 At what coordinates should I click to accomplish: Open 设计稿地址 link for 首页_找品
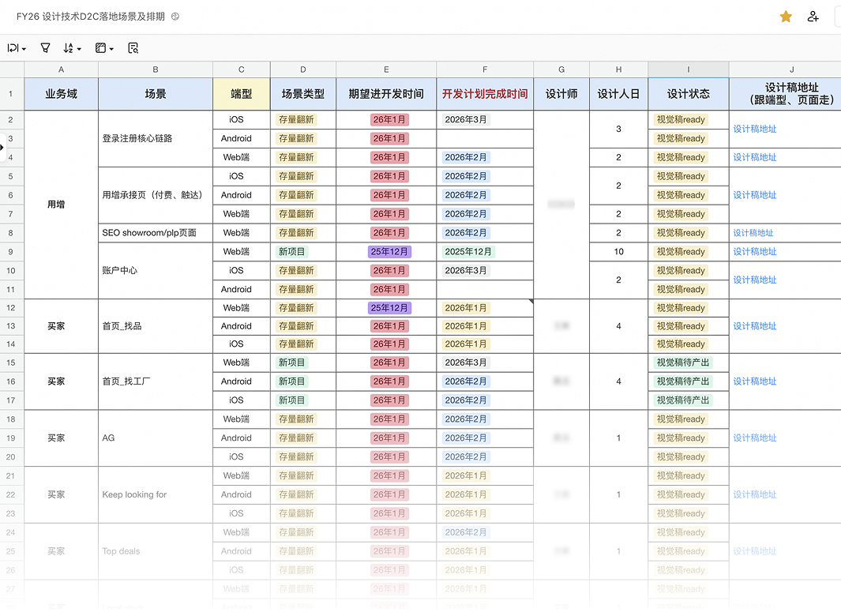[x=755, y=326]
